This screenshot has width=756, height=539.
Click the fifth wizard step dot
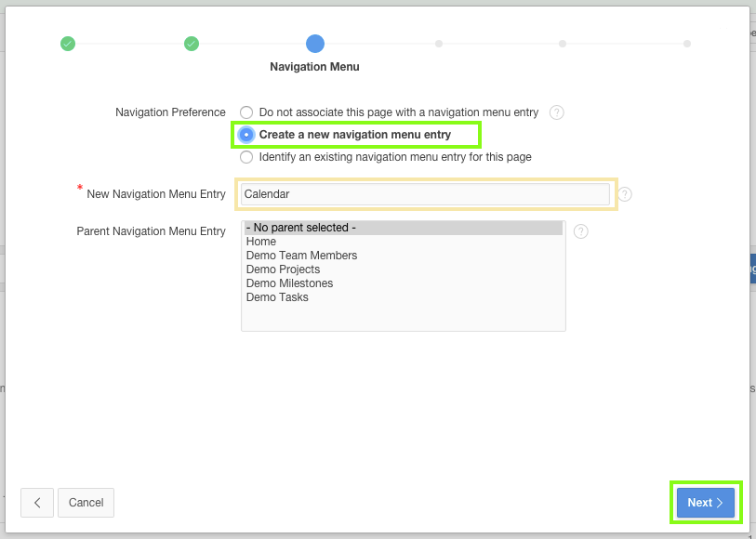[563, 44]
